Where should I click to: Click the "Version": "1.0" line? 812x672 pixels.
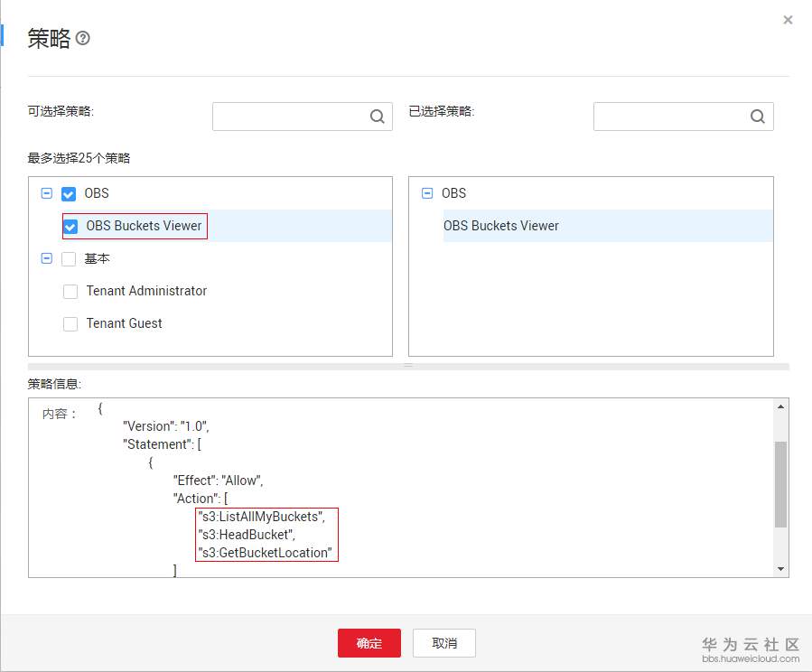point(165,426)
